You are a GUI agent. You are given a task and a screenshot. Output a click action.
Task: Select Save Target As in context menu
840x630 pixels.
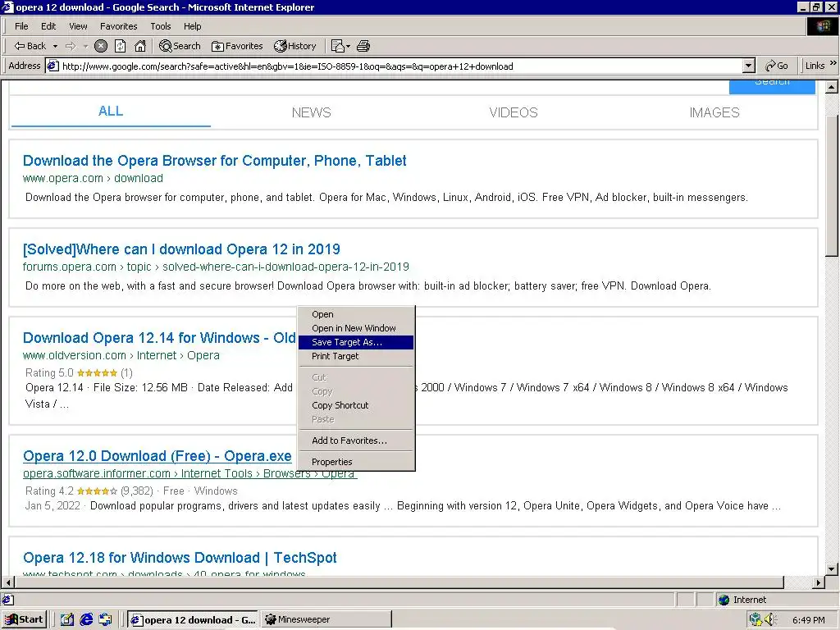[356, 342]
